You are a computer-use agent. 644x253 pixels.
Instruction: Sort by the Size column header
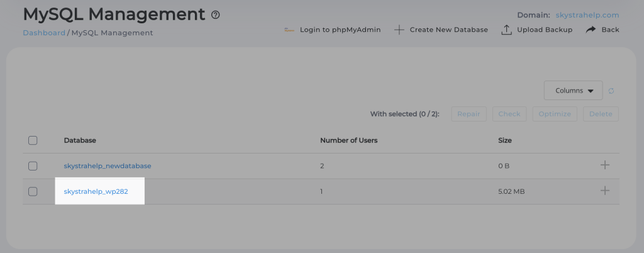coord(505,140)
